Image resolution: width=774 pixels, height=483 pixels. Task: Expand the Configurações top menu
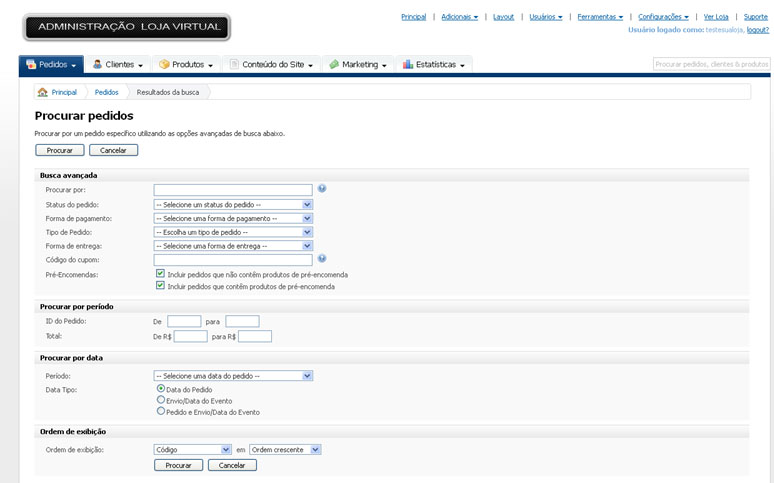point(663,17)
